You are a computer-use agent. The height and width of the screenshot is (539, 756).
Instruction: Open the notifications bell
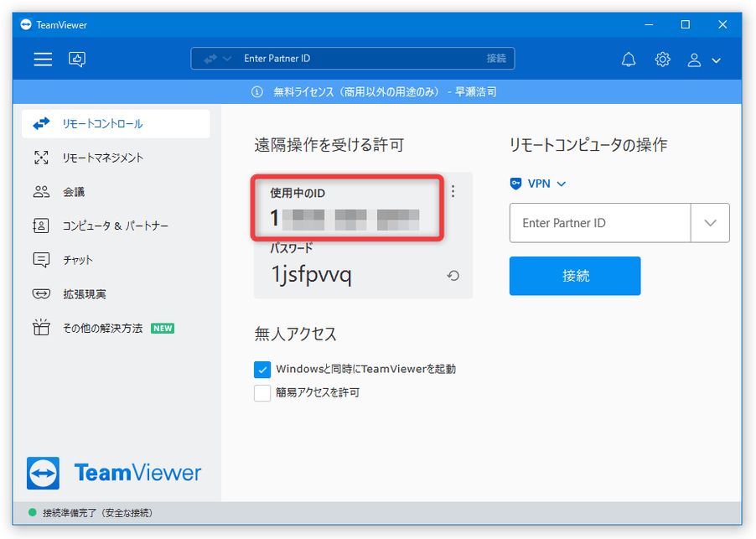pos(629,60)
